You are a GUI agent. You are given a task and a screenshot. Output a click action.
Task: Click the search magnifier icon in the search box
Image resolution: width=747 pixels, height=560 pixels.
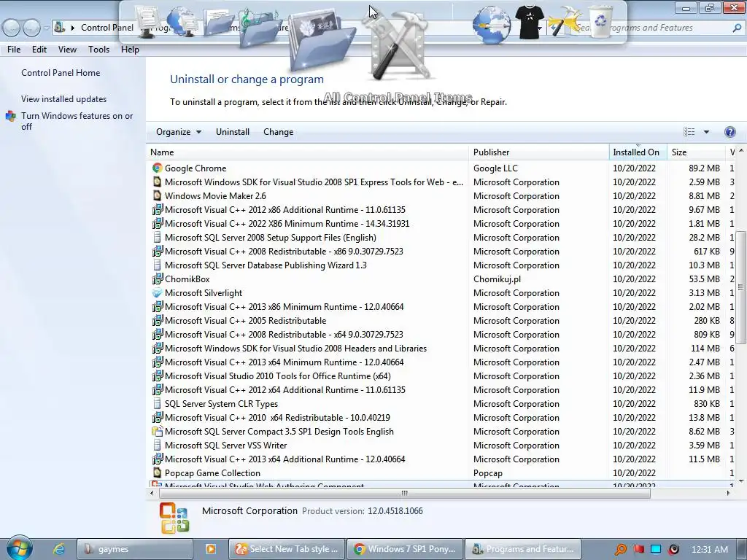tap(737, 28)
